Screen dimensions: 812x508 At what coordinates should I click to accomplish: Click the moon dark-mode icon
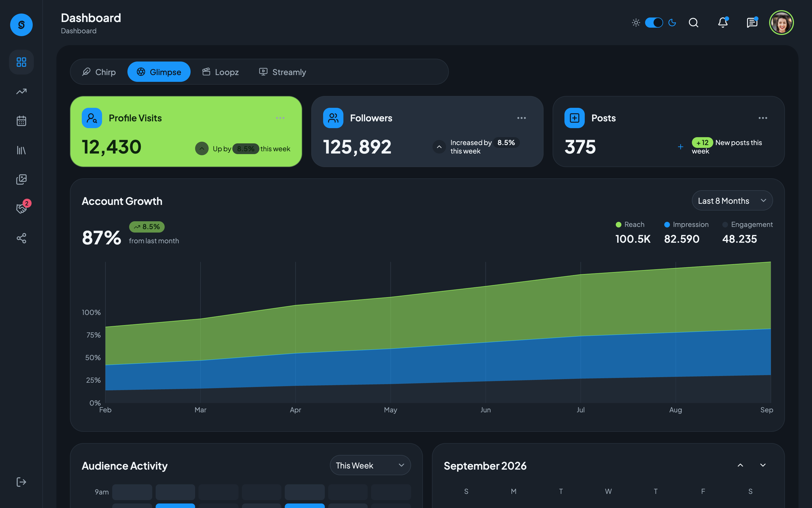[672, 23]
